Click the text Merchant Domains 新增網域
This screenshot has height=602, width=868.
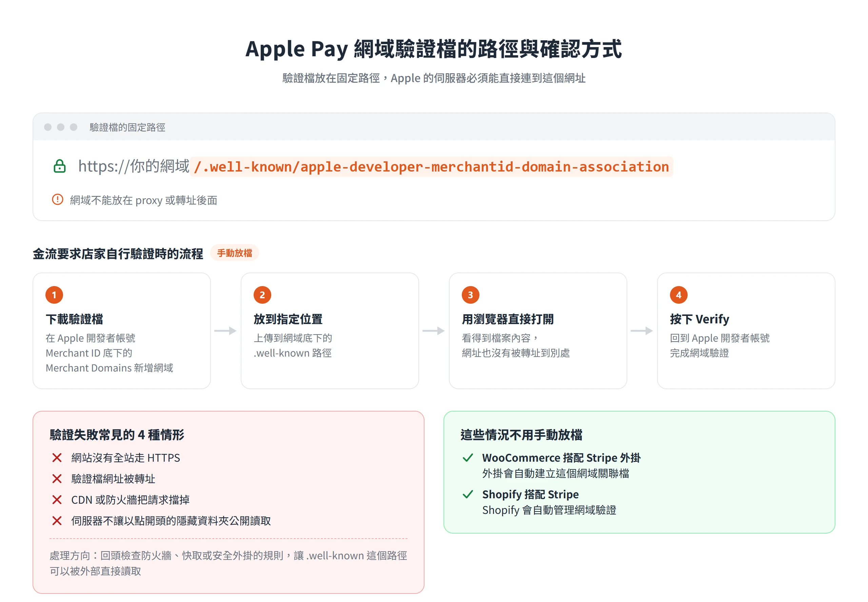(110, 368)
